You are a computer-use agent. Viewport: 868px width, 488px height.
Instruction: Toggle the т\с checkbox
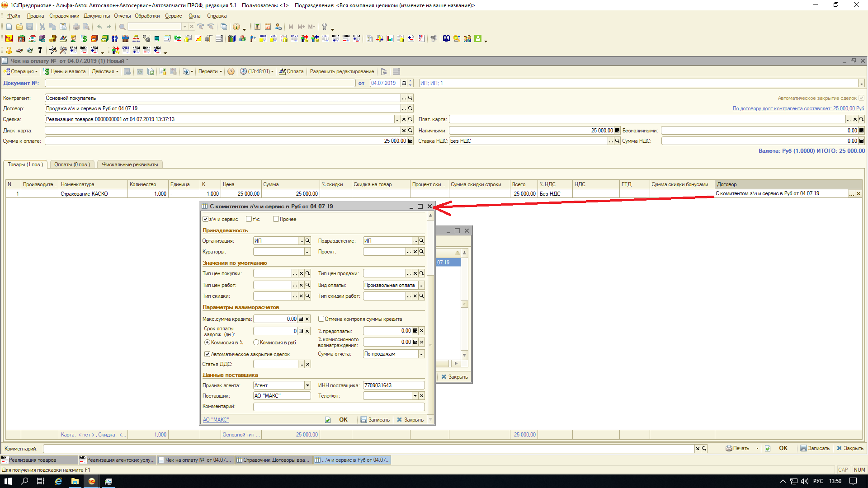(249, 219)
